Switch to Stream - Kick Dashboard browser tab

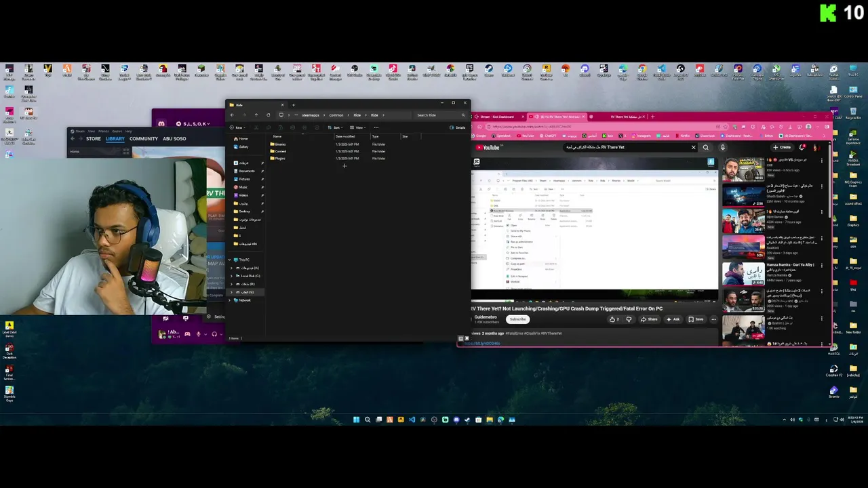[x=497, y=117]
